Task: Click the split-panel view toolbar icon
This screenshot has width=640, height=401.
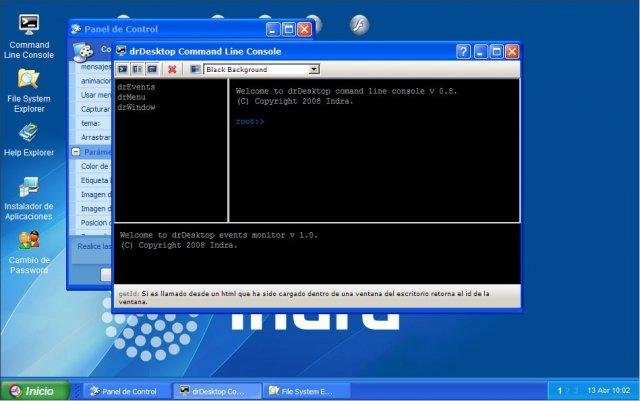Action: point(138,69)
